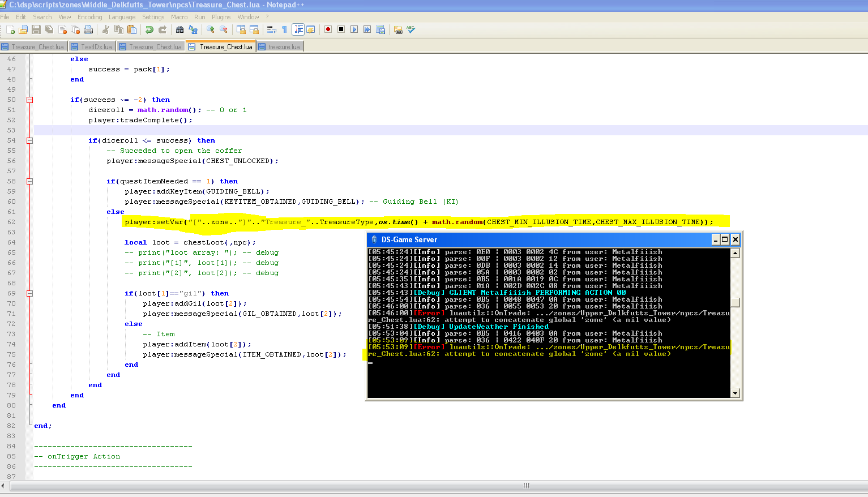The width and height of the screenshot is (868, 497).
Task: Click the Save file icon
Action: pyautogui.click(x=36, y=29)
